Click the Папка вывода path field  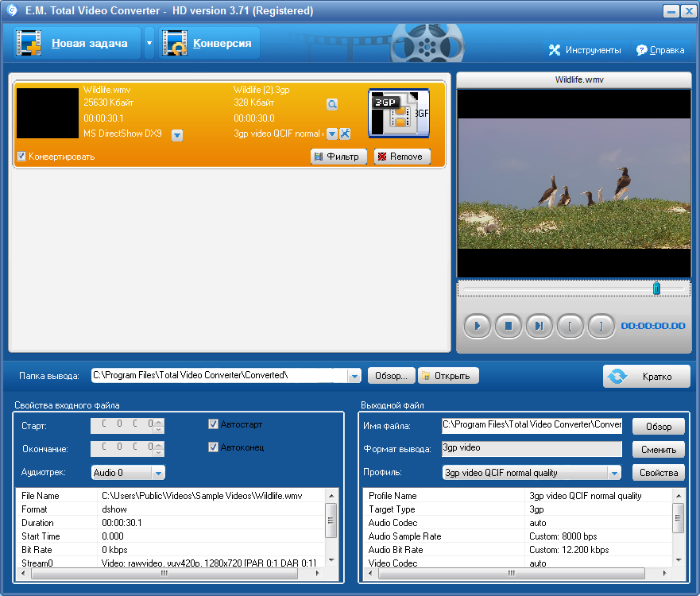[x=219, y=375]
